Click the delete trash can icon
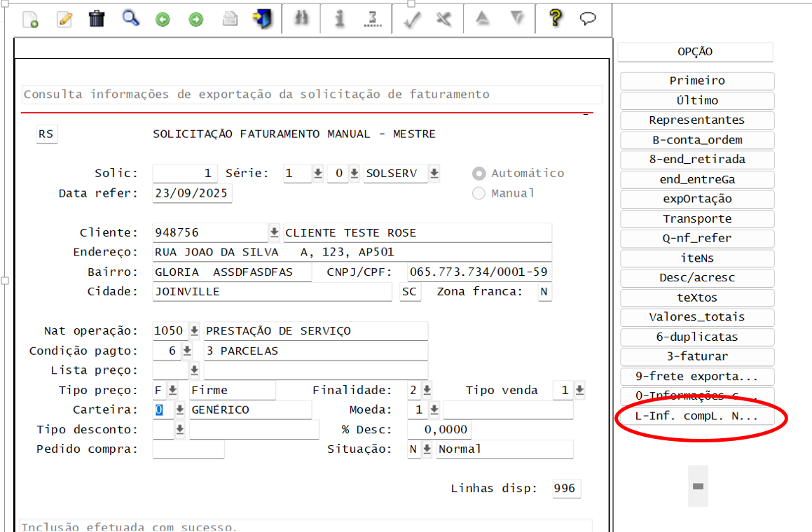The height and width of the screenshot is (532, 812). [x=97, y=19]
